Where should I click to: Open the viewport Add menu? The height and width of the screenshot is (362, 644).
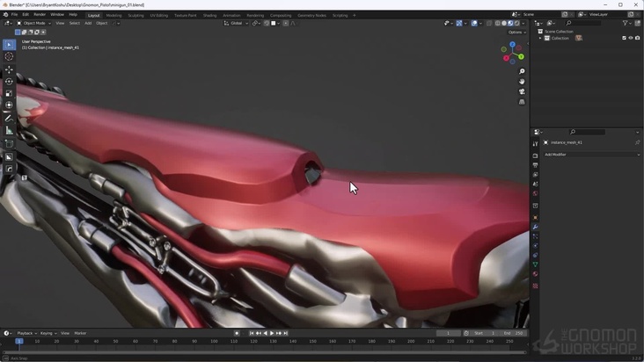tap(88, 24)
